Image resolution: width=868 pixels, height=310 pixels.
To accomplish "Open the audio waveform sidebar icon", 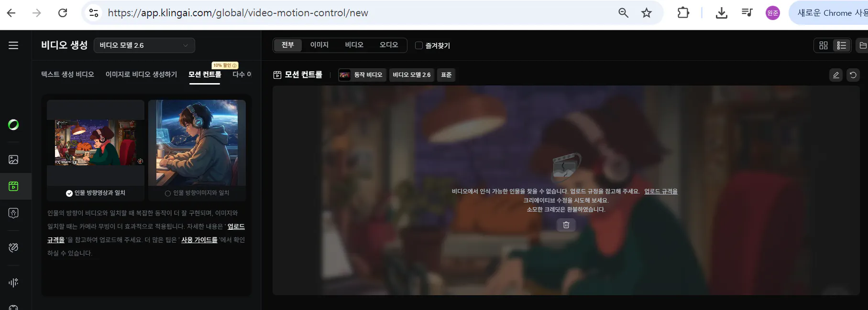I will (13, 282).
